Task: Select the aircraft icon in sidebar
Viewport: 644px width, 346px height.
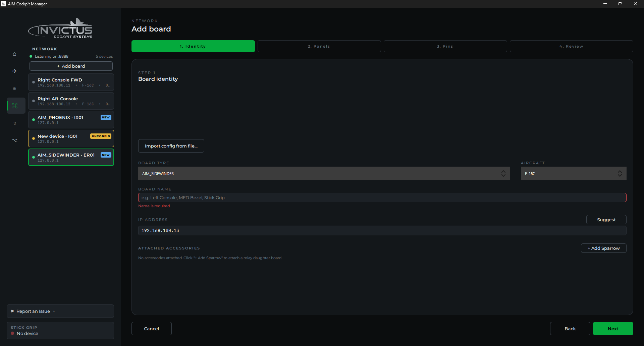Action: (14, 71)
